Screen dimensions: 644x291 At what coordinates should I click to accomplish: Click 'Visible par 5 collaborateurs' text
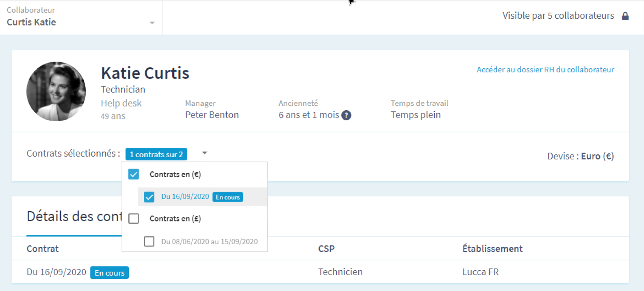coord(558,16)
